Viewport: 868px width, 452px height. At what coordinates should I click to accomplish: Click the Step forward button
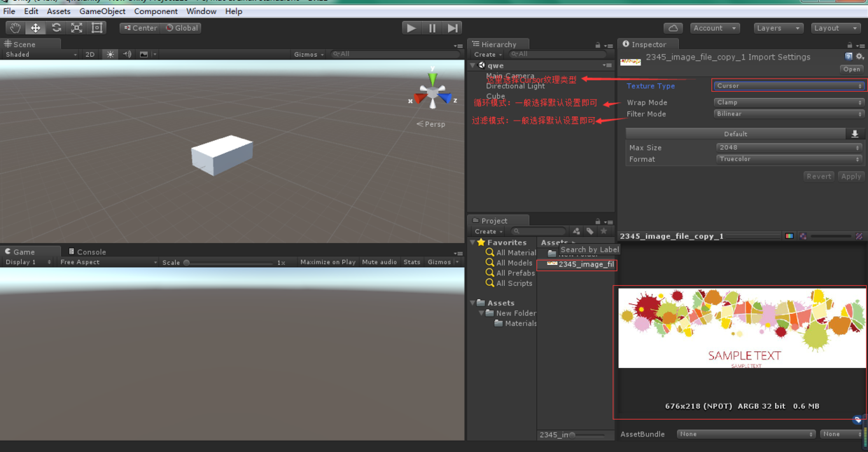click(x=453, y=28)
